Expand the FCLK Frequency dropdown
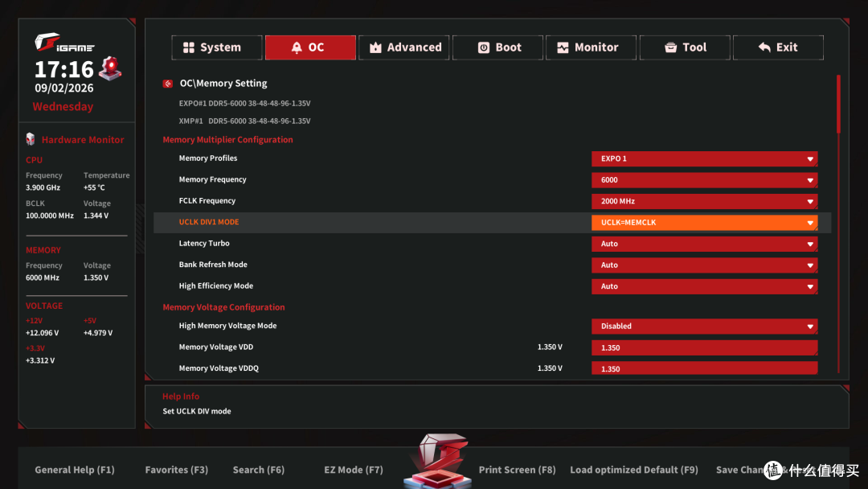The width and height of the screenshot is (868, 489). [704, 202]
